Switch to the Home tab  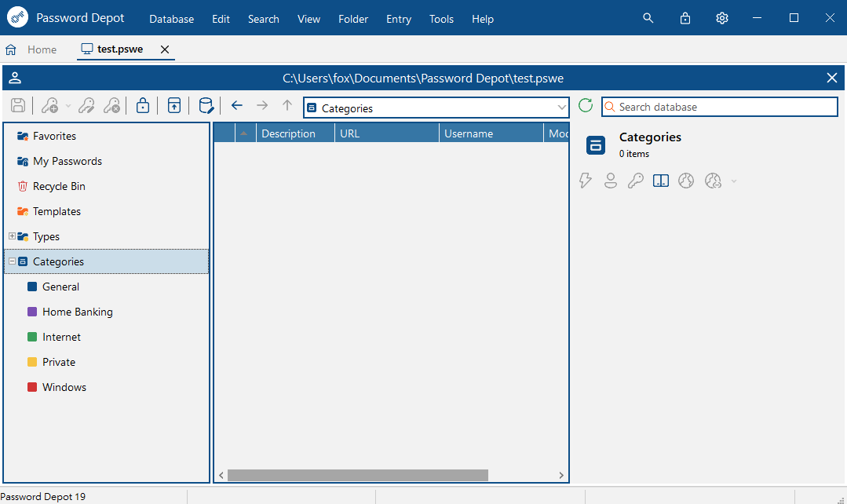42,49
